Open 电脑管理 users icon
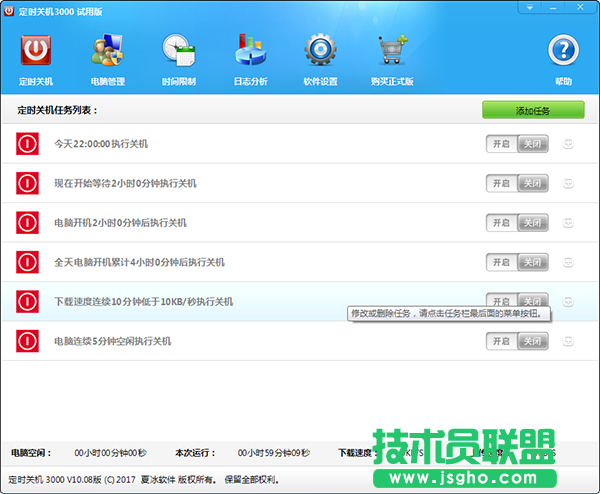This screenshot has height=494, width=600. [x=108, y=50]
